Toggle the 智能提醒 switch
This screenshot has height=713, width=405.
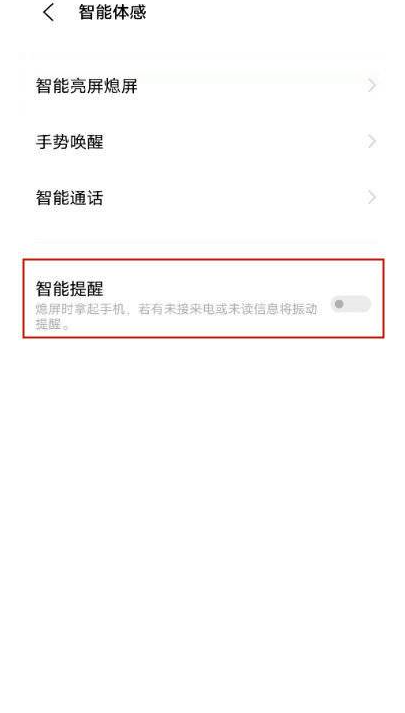(x=350, y=304)
